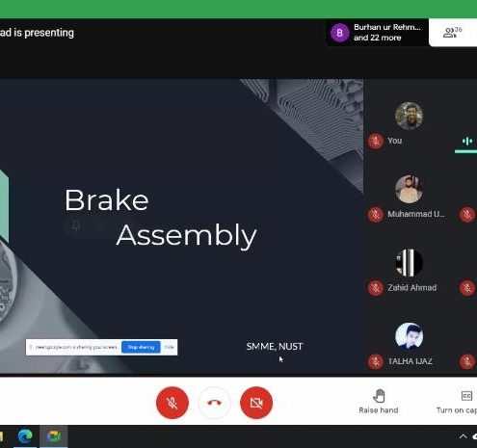
Task: Select Muhammad U. participant avatar
Action: click(x=409, y=189)
